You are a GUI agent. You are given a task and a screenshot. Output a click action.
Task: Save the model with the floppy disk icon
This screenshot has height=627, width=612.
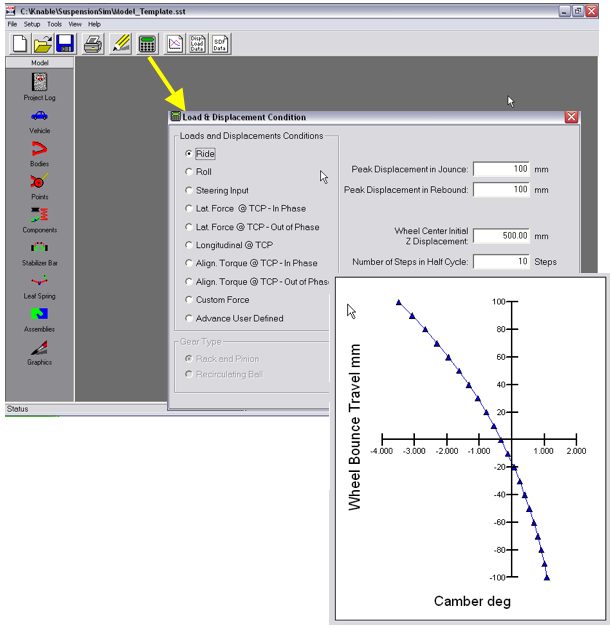[x=66, y=44]
